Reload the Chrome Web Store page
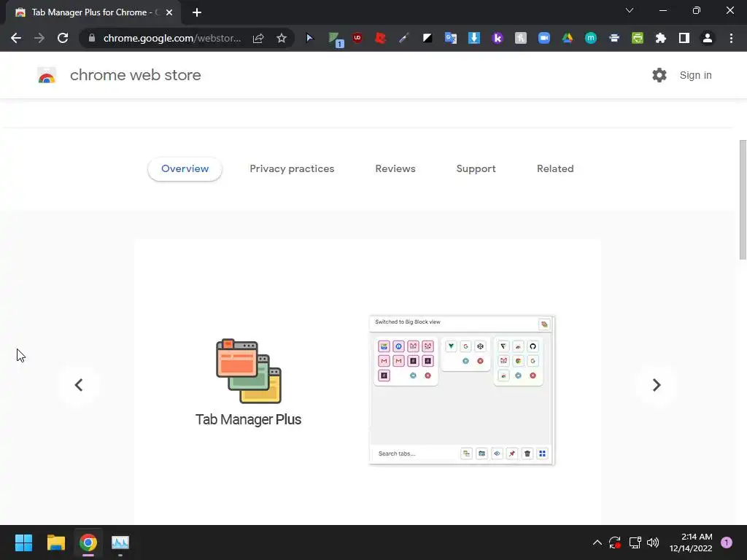The image size is (747, 560). (63, 38)
